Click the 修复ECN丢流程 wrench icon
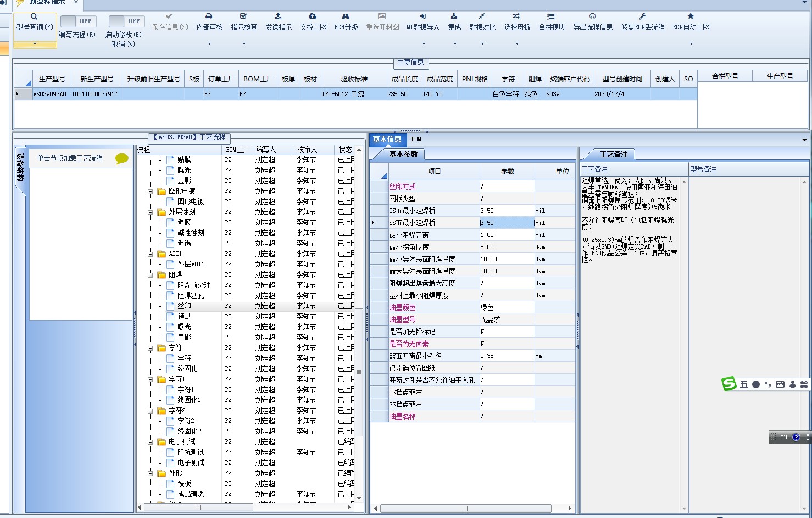This screenshot has width=812, height=518. coord(642,16)
